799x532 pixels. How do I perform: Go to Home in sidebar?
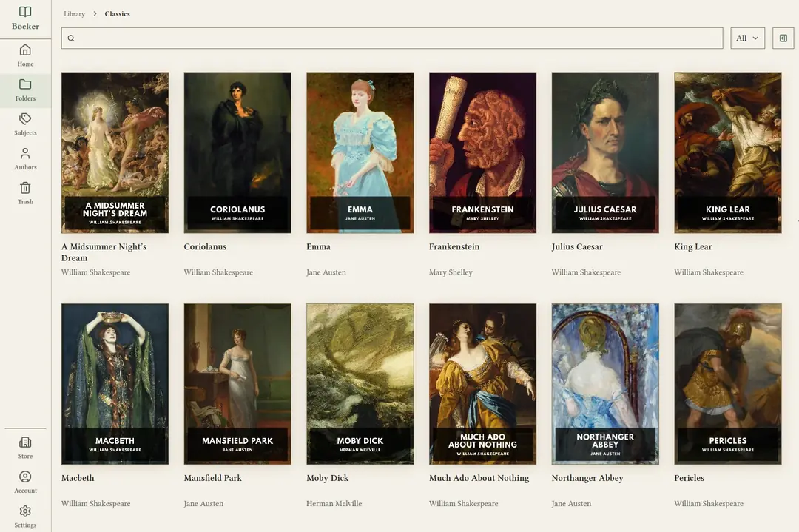[25, 55]
